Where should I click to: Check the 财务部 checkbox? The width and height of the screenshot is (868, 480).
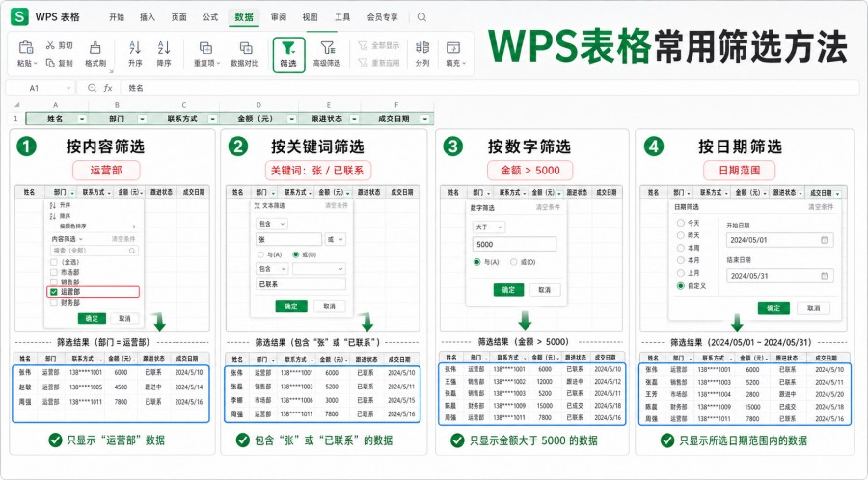click(x=54, y=303)
